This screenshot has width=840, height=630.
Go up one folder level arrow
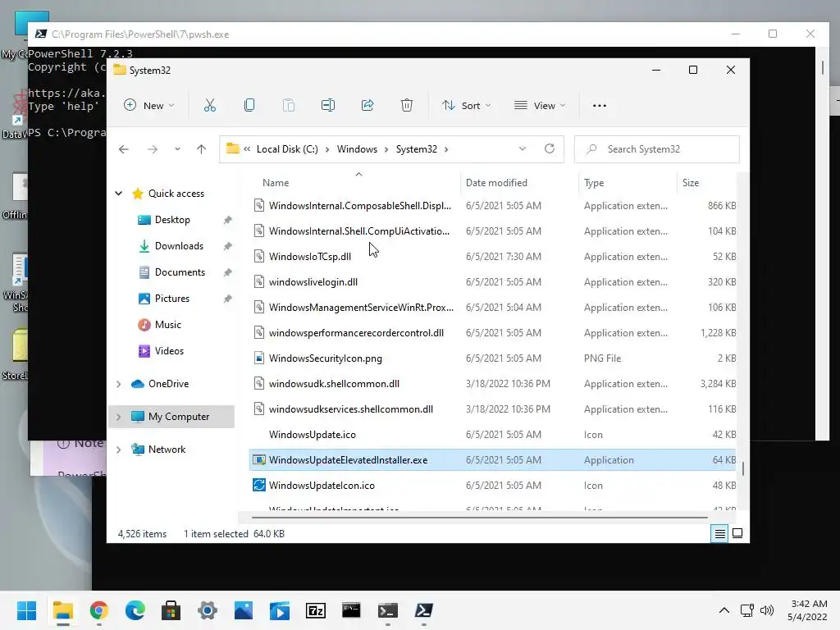tap(202, 149)
